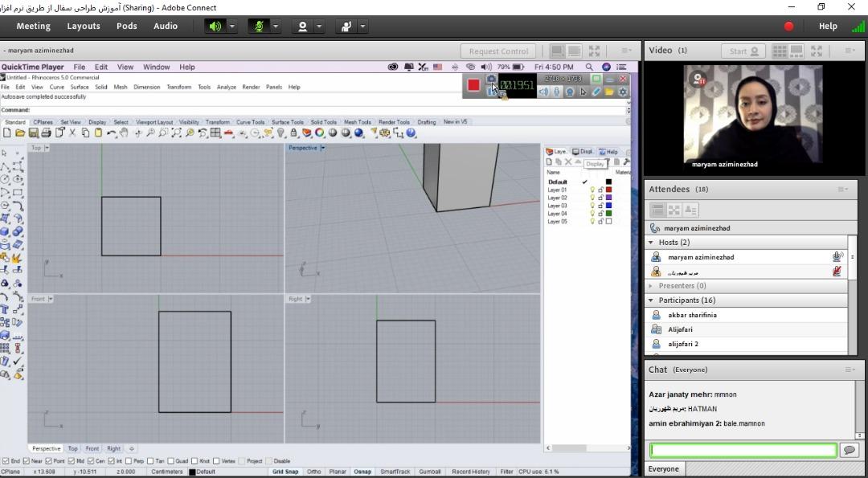Screen dimensions: 868x478
Task: Click the chat message input field
Action: [743, 451]
